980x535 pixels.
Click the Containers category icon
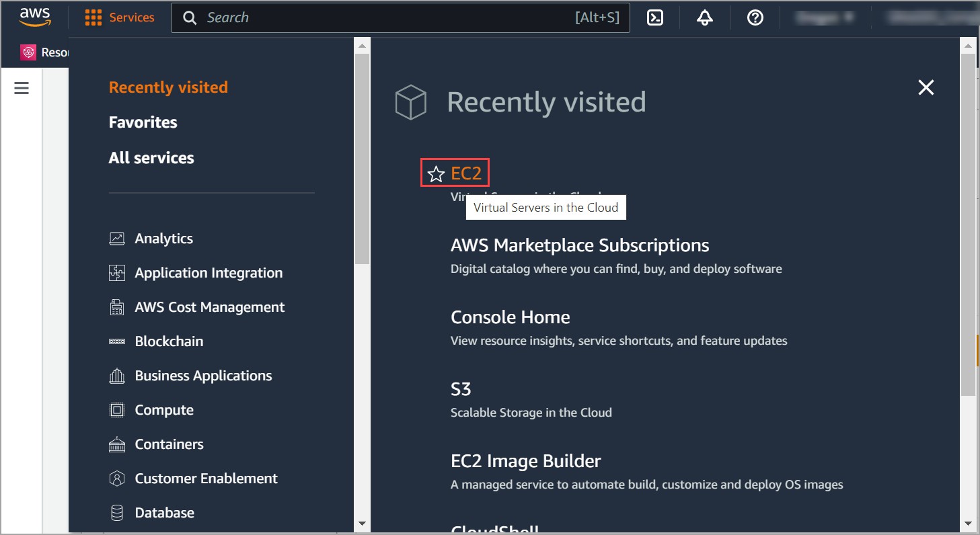117,444
